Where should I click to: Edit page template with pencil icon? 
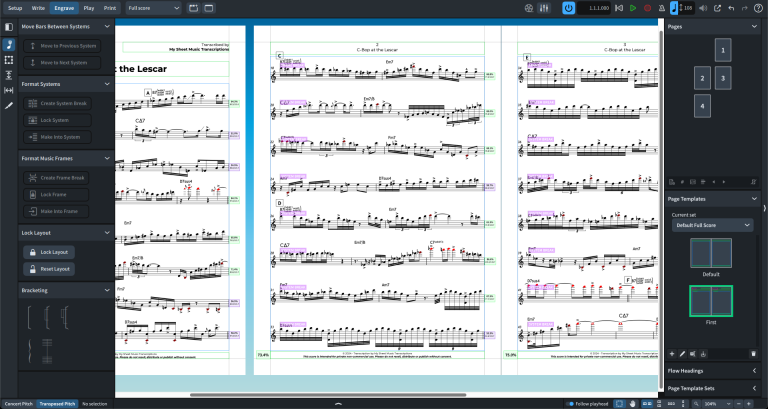[x=683, y=354]
